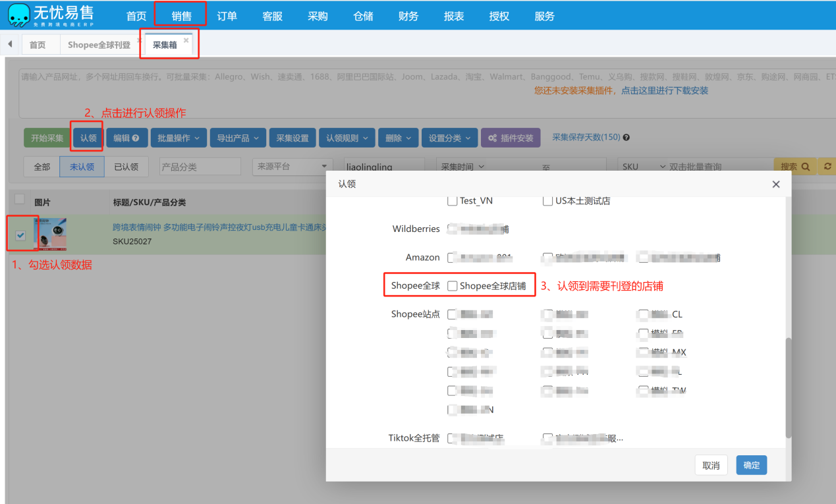Check the Wildberries store checkbox
Screen dimensions: 836x504
tap(452, 229)
